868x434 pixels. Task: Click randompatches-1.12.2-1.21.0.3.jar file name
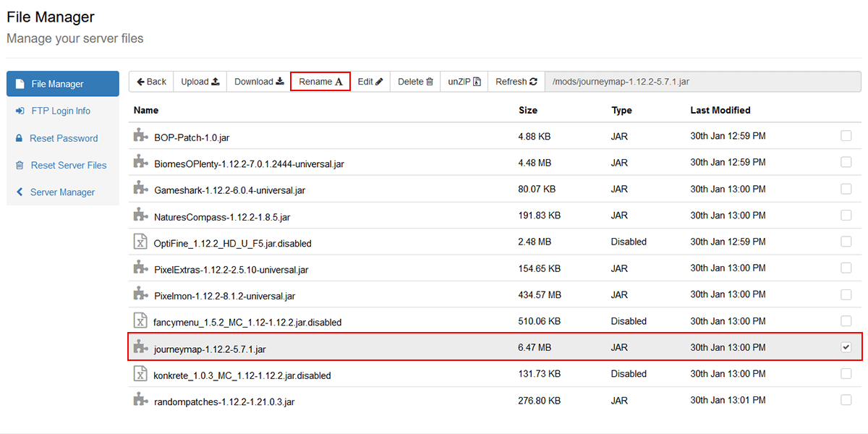tap(224, 402)
